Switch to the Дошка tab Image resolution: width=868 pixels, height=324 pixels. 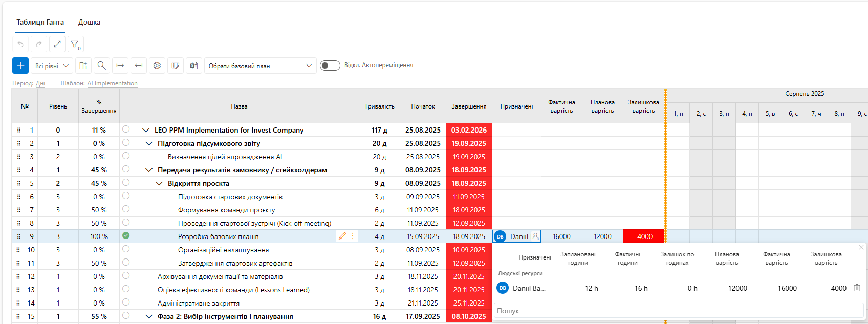89,22
